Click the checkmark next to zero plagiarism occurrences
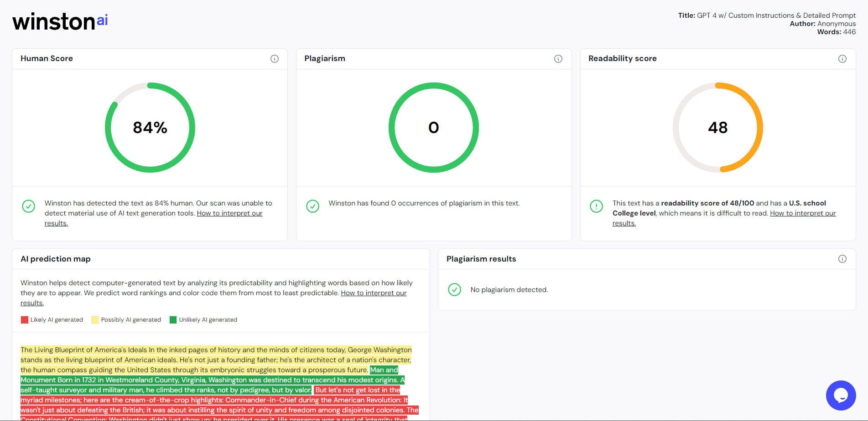The height and width of the screenshot is (421, 868). 312,206
